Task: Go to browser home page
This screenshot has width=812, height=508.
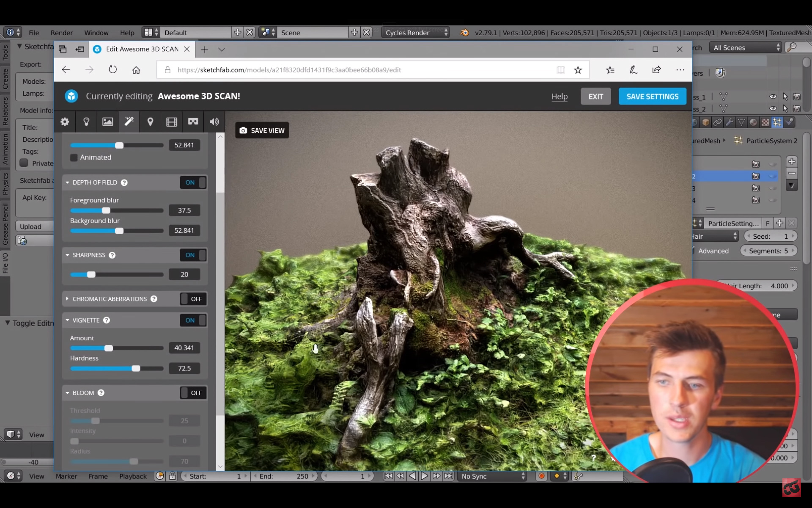Action: coord(136,70)
